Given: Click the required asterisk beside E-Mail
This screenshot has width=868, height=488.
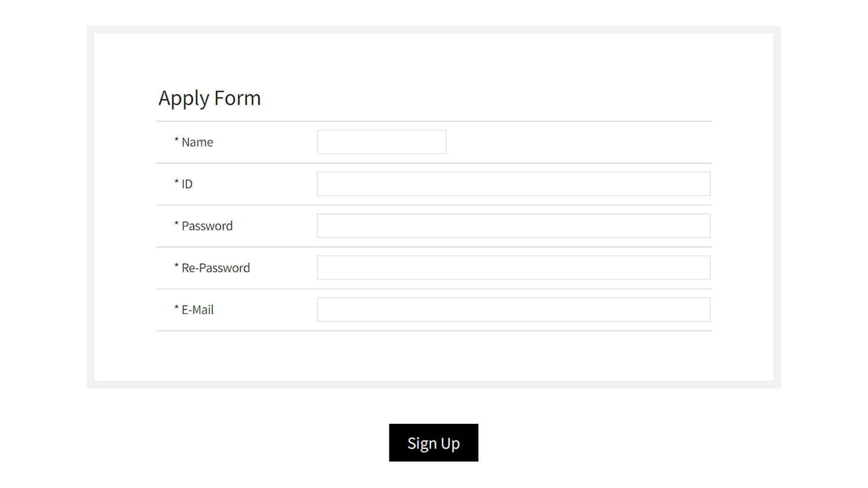Looking at the screenshot, I should 176,308.
